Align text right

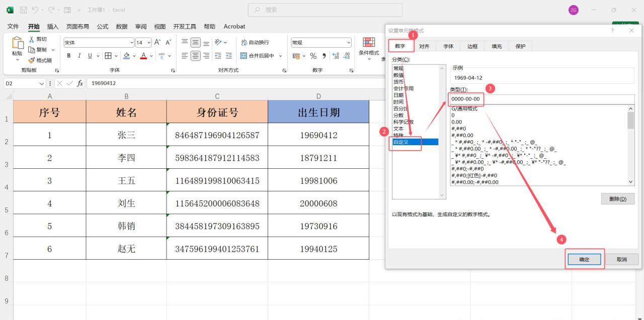pyautogui.click(x=206, y=56)
